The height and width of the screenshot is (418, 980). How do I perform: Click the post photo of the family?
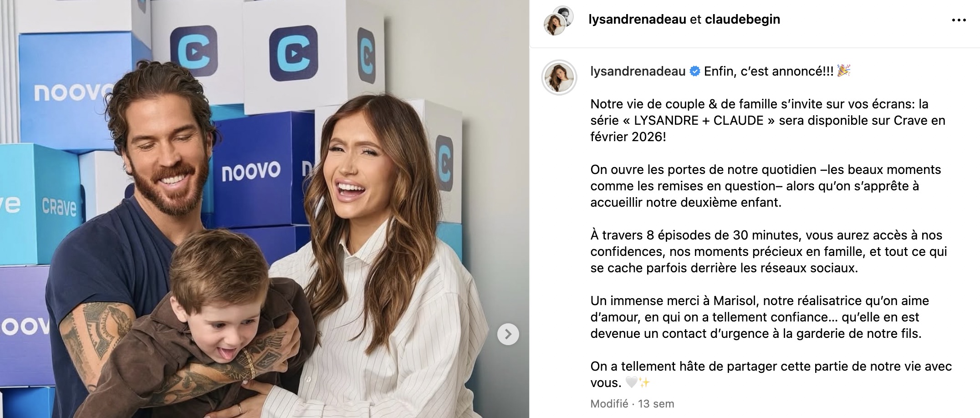click(264, 209)
